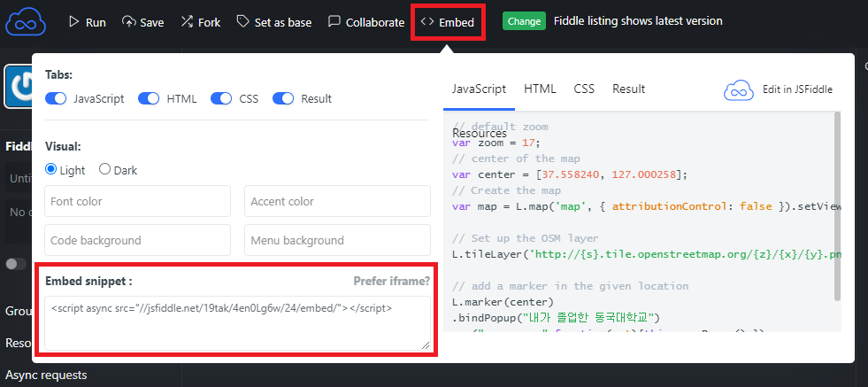
Task: Switch to CSS tab in preview
Action: [584, 89]
